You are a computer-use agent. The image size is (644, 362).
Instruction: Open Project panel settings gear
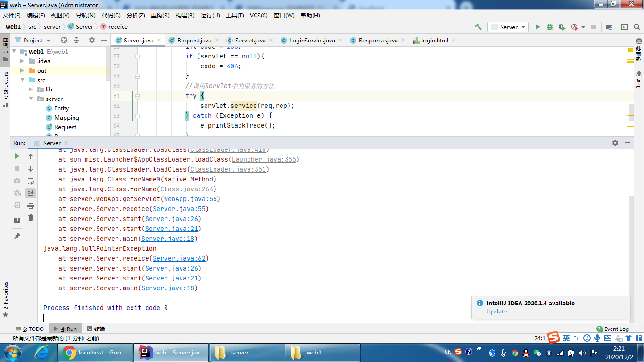coord(92,40)
